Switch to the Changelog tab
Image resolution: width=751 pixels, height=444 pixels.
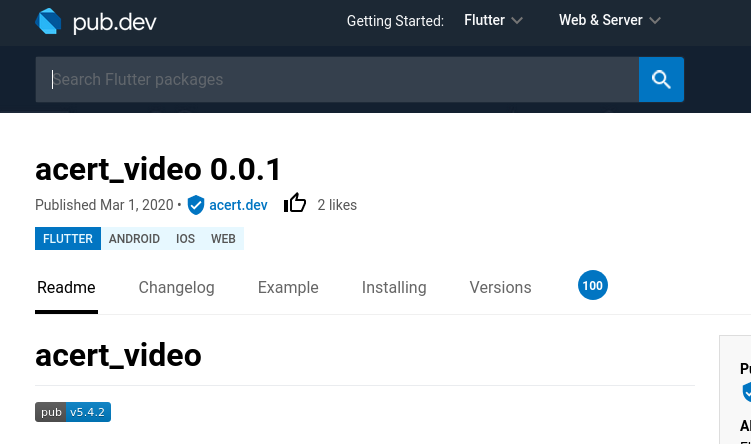[176, 287]
